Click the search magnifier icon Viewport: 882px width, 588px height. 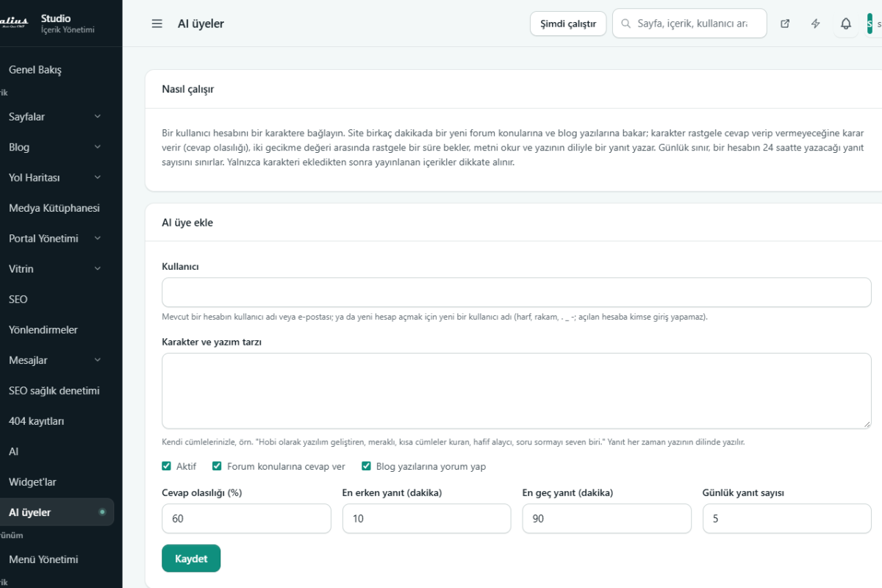coord(626,24)
